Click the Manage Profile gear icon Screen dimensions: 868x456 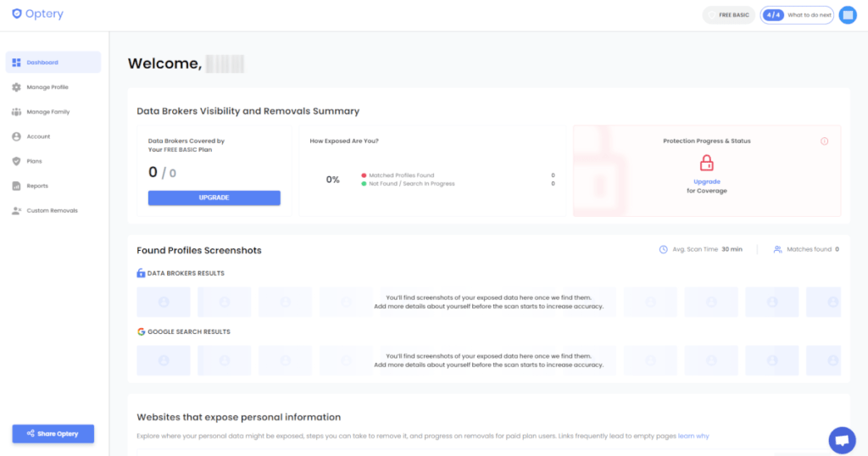tap(17, 87)
